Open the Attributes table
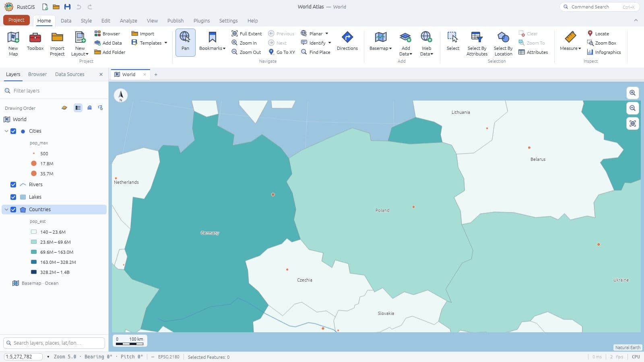 coord(533,52)
